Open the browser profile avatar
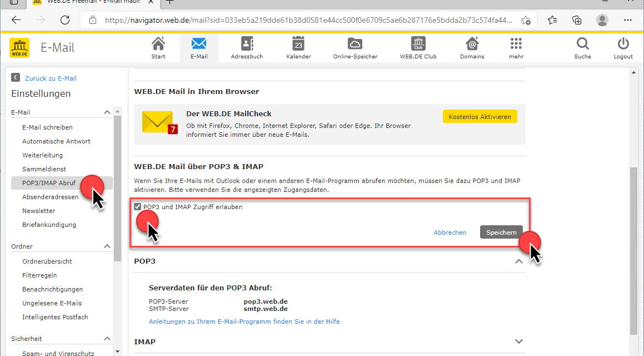 [x=602, y=19]
